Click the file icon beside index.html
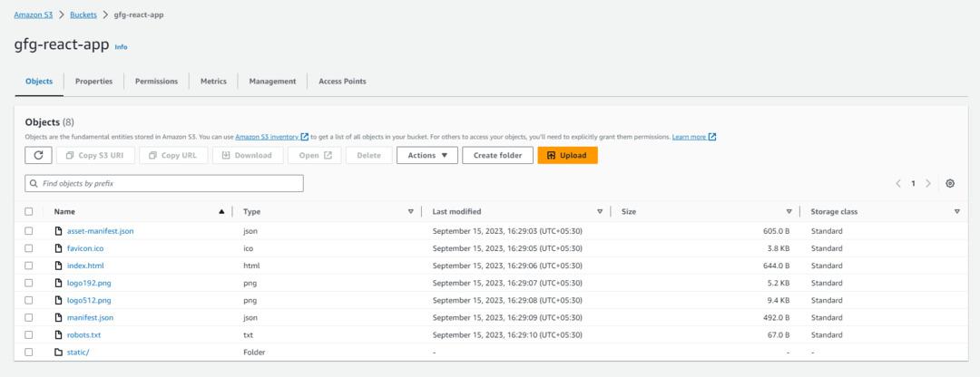 [x=58, y=266]
